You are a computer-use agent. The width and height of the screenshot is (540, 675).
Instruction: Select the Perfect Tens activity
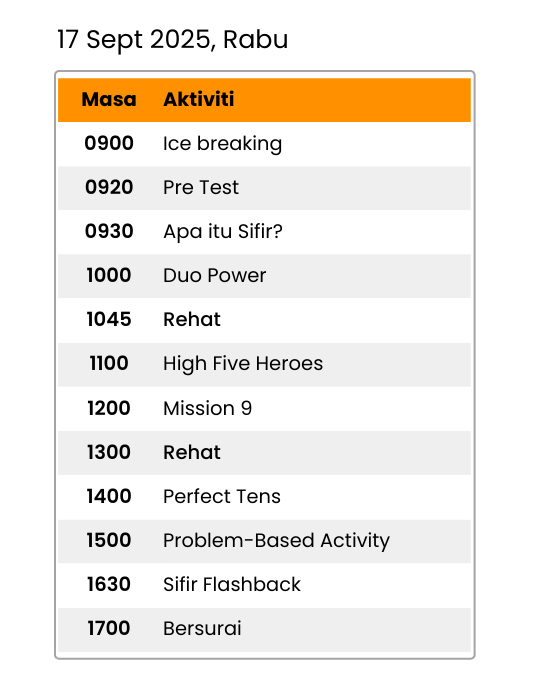tap(222, 496)
